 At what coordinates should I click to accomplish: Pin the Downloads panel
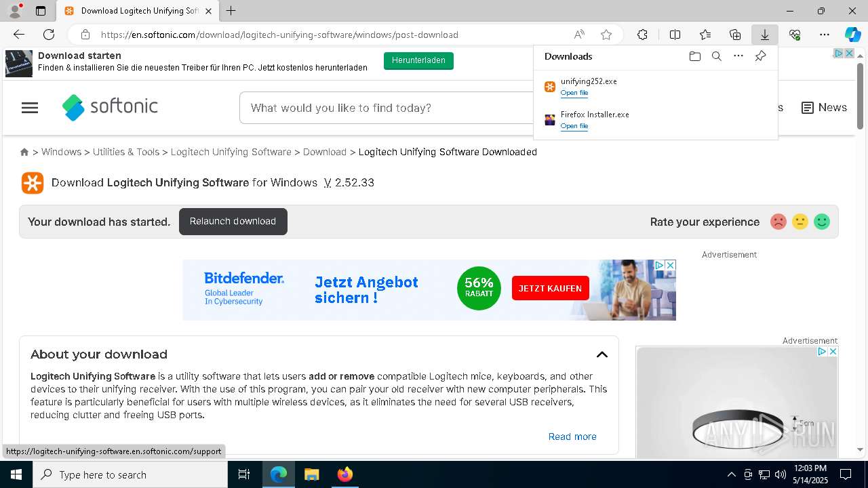(x=760, y=56)
